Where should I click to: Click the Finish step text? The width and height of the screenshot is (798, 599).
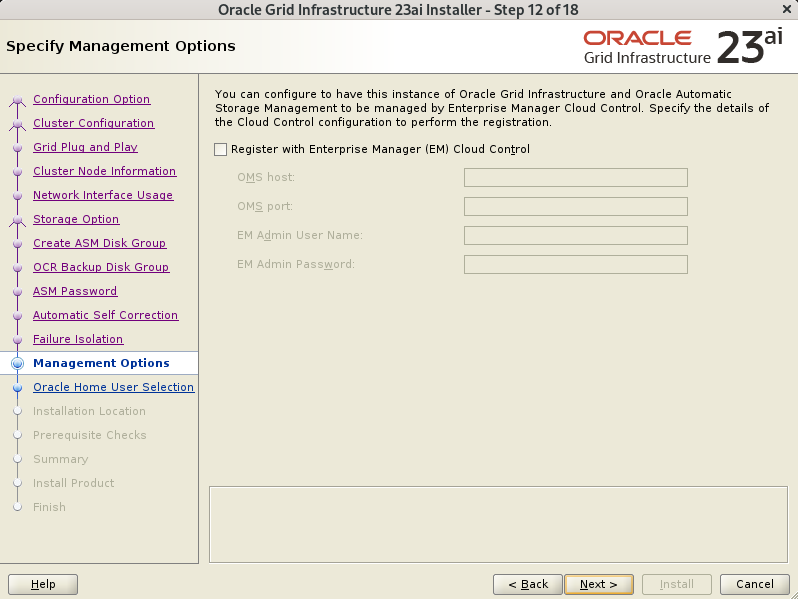(x=49, y=507)
